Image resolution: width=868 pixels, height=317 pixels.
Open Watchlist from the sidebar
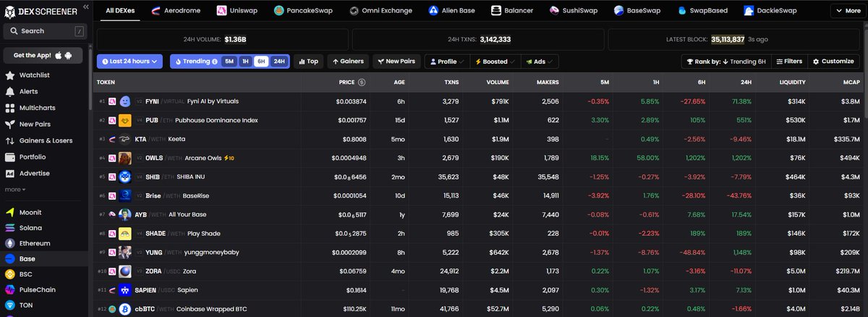[34, 75]
